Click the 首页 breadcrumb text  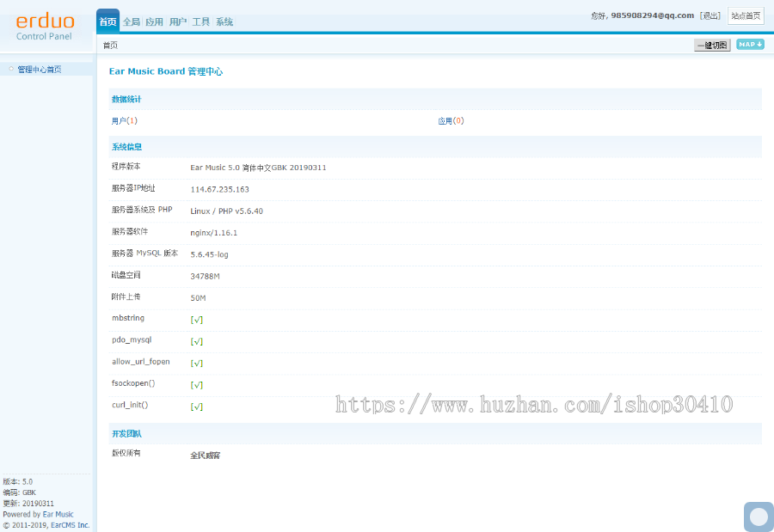pos(110,46)
